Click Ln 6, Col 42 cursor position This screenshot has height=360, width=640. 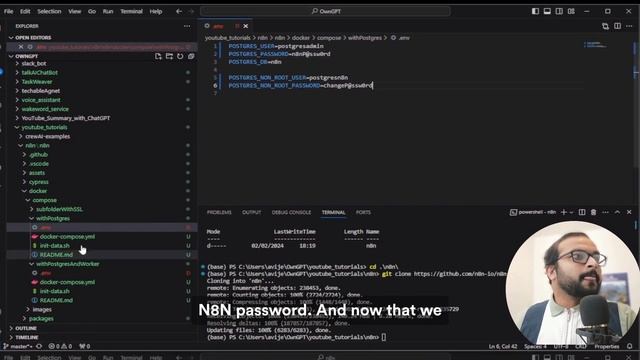(x=503, y=347)
